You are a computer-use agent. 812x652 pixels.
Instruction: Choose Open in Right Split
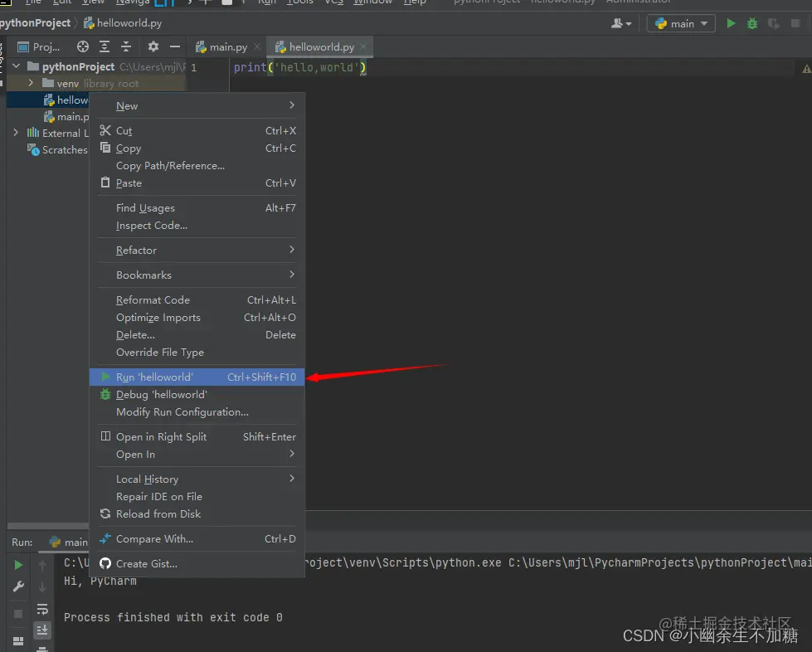[197, 436]
